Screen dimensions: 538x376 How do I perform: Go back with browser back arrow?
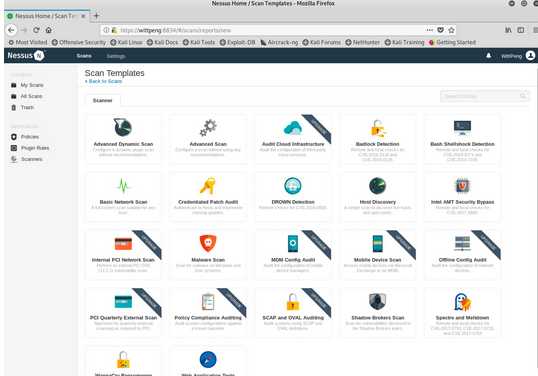click(x=11, y=30)
